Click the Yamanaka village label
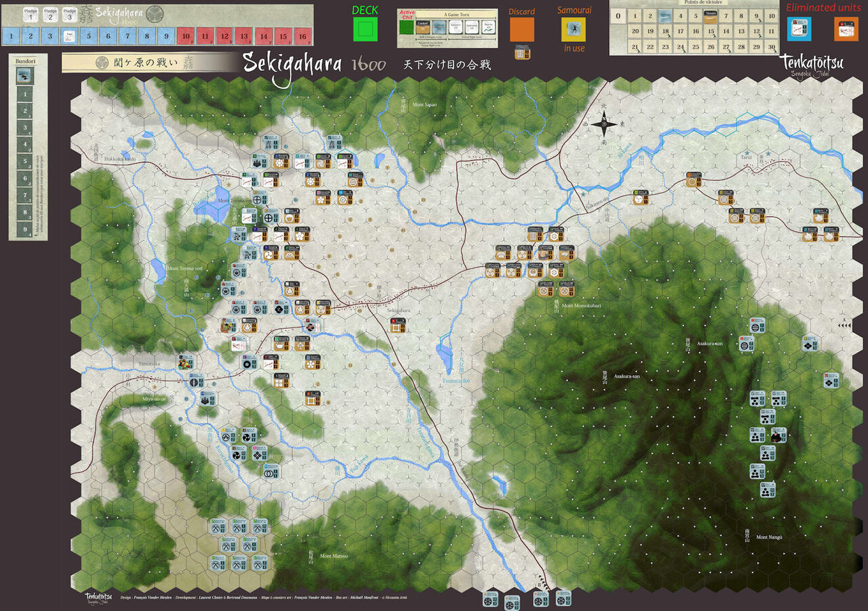 point(151,363)
